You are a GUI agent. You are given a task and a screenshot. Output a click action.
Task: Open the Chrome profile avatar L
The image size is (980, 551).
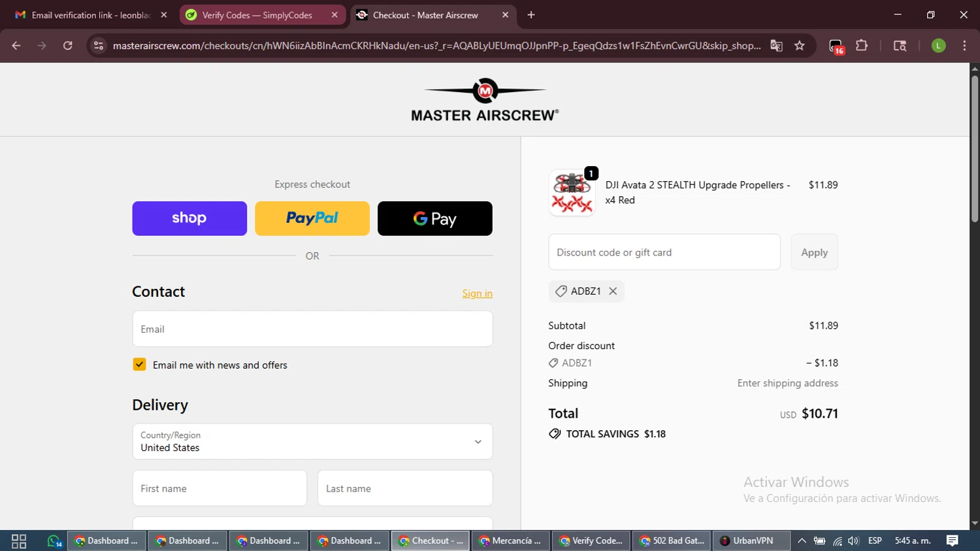point(938,46)
